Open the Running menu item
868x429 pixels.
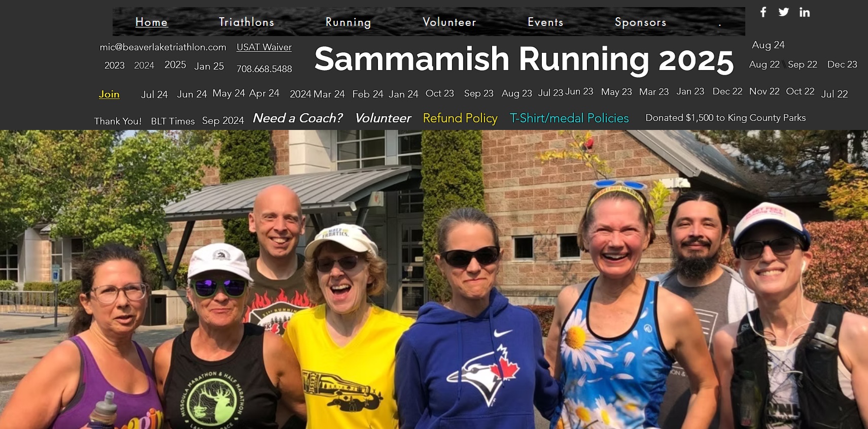(348, 22)
